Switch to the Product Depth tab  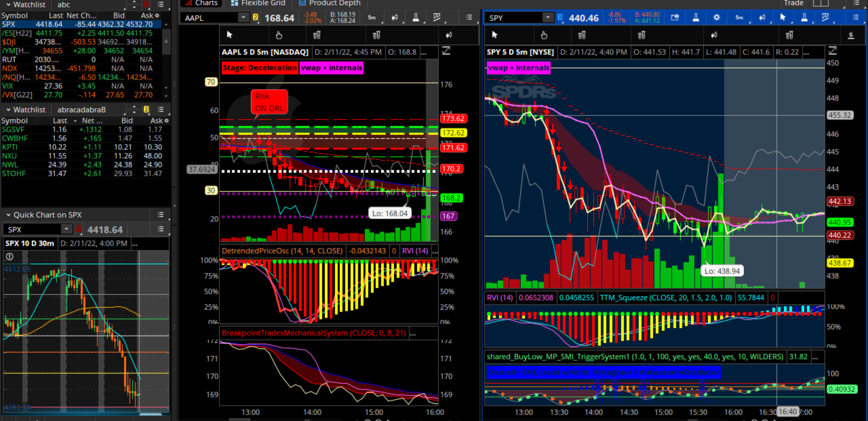[x=330, y=3]
